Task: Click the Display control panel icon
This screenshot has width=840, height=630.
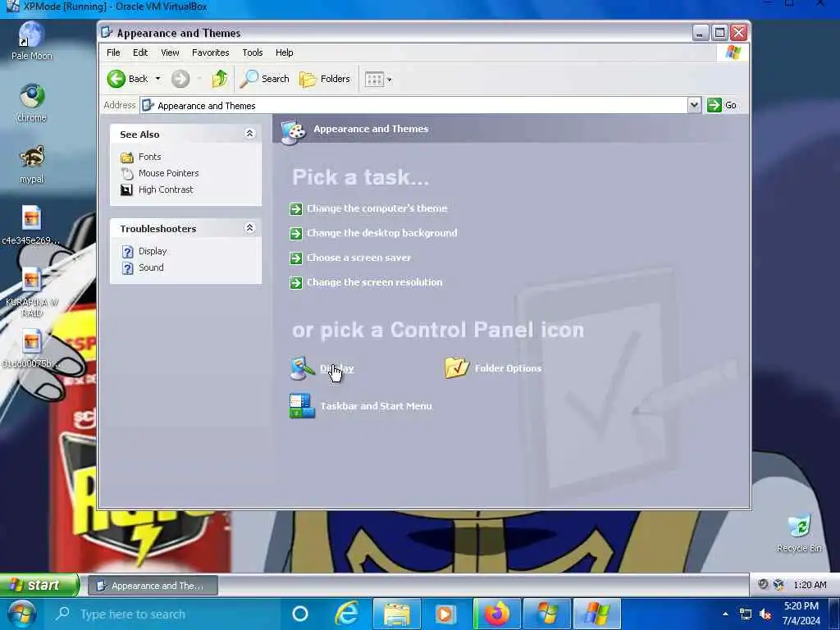Action: point(302,368)
